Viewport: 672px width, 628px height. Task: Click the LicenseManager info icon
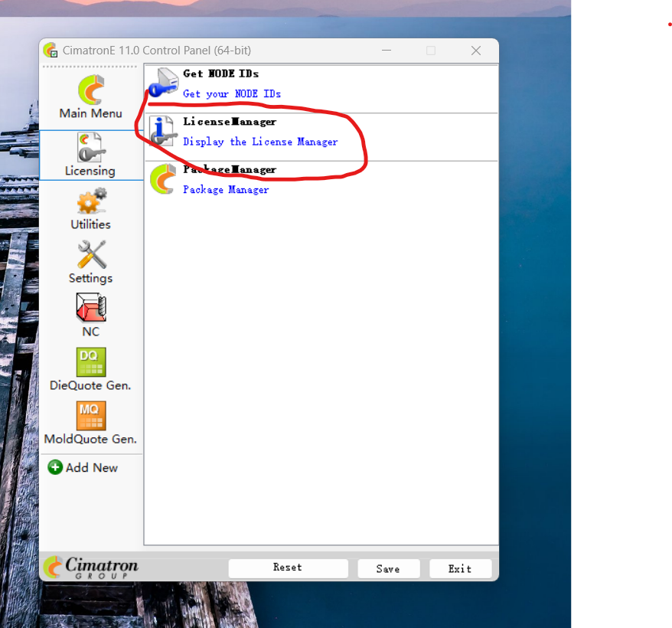coord(163,131)
